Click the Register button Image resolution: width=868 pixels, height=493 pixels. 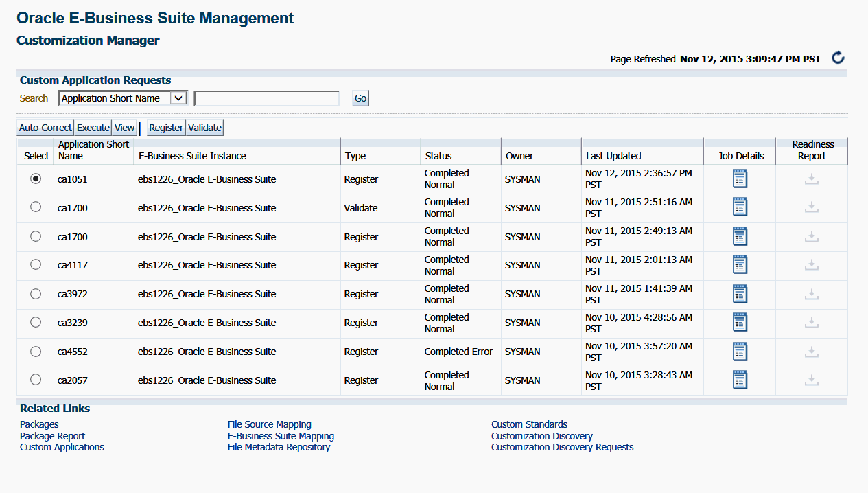[x=166, y=128]
